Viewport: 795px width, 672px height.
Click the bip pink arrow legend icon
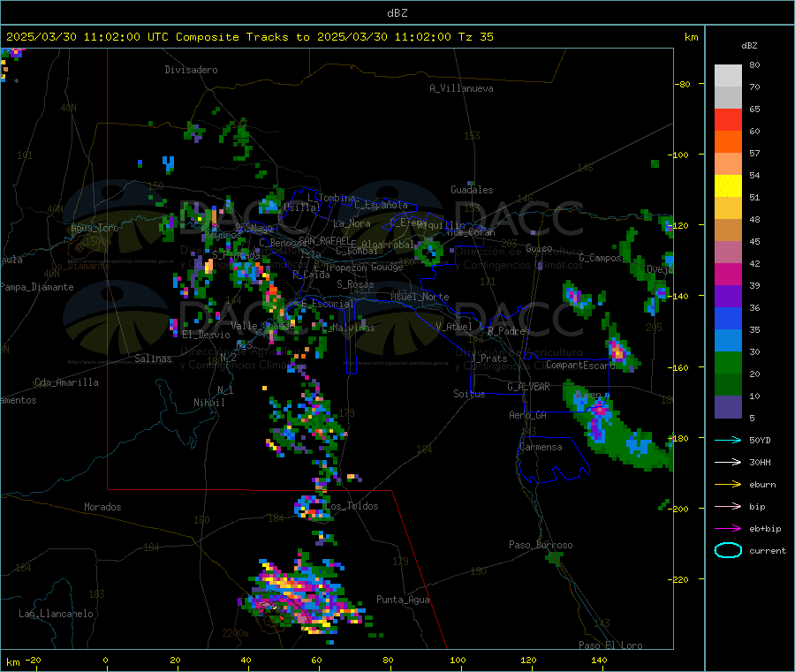tap(728, 506)
